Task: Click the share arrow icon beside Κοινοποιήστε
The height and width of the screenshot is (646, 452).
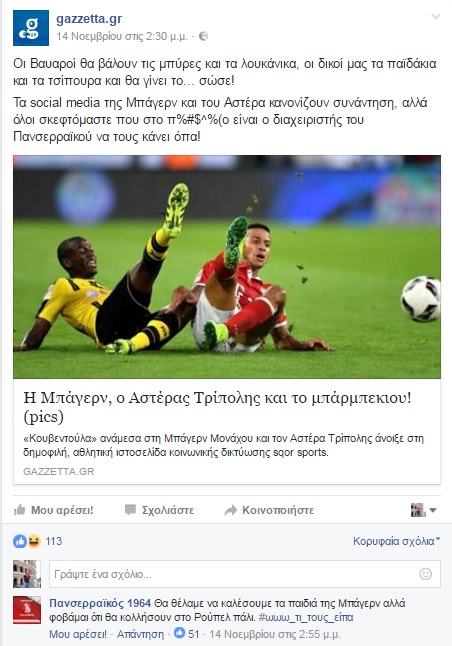Action: tap(230, 510)
